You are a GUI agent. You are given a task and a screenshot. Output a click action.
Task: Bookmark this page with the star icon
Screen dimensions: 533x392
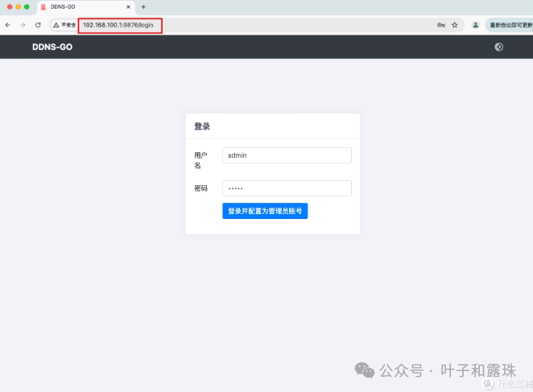tap(455, 25)
